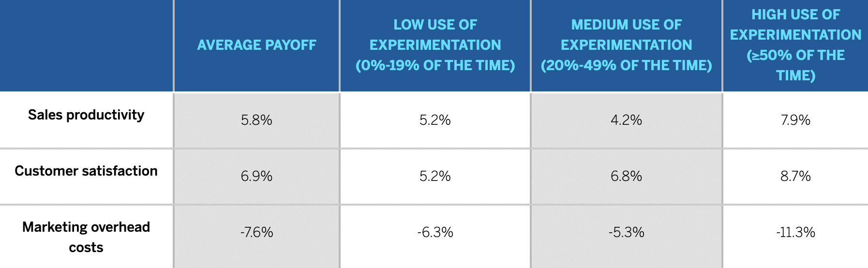Select the Customer satisfaction row label
The height and width of the screenshot is (268, 868).
[x=86, y=171]
